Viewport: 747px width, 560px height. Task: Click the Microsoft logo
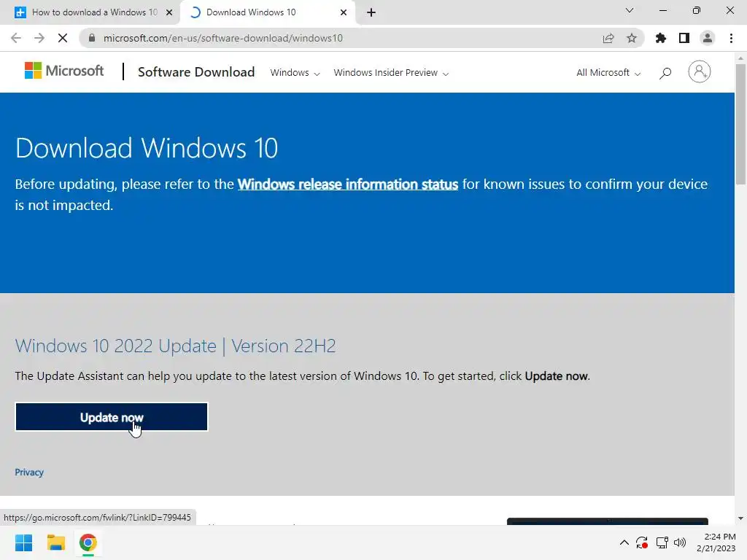tap(64, 71)
